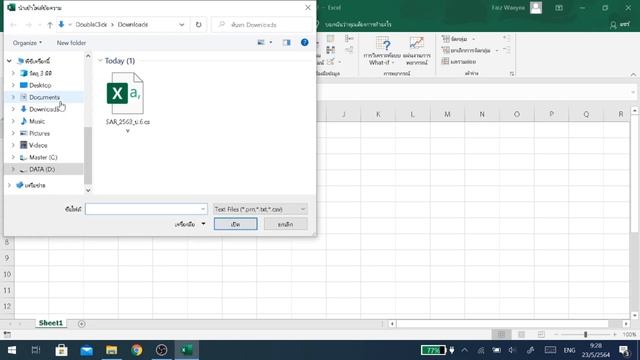
Task: Select row 10 header in Excel
Action: point(7,274)
